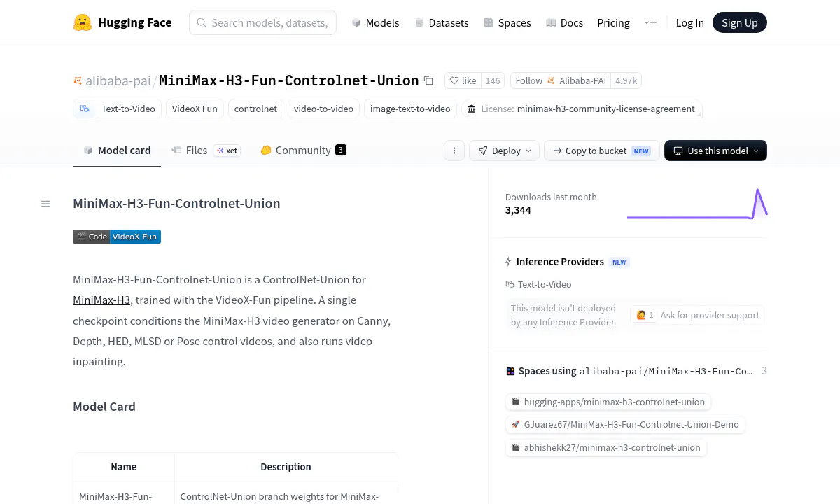Open the 146 likes count
This screenshot has height=504, width=840.
[x=493, y=80]
